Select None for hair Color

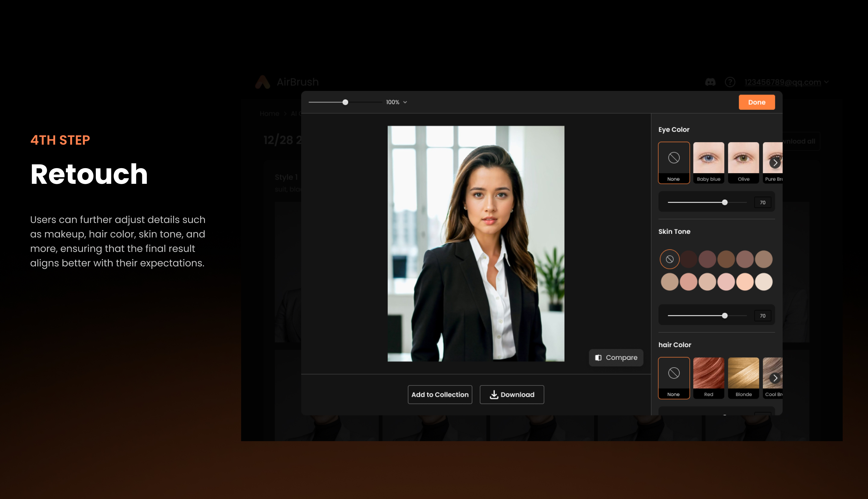point(673,378)
